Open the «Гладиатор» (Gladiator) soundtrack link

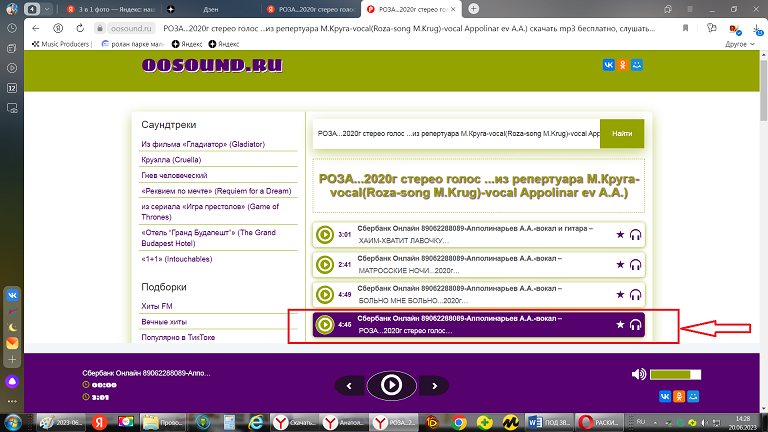(x=203, y=144)
